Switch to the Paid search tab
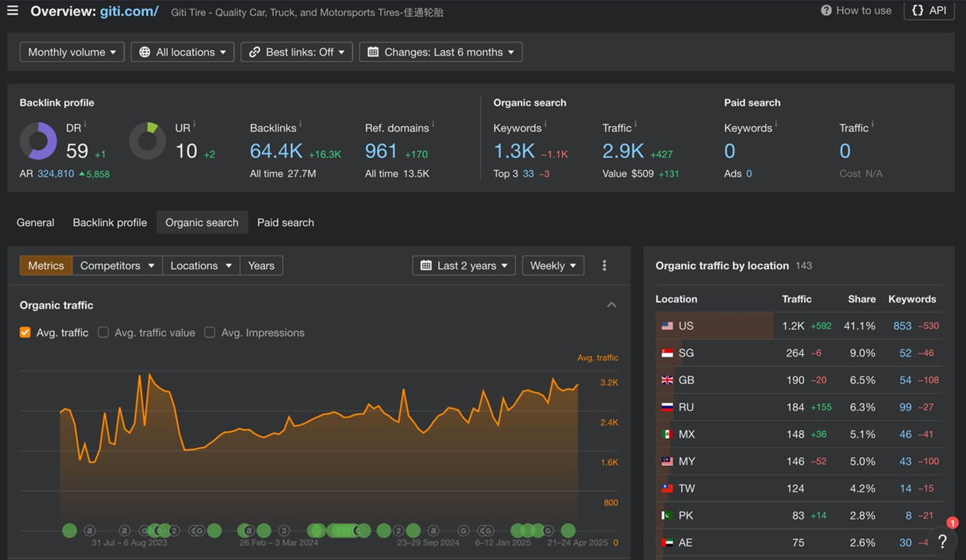The height and width of the screenshot is (560, 966). coord(285,222)
